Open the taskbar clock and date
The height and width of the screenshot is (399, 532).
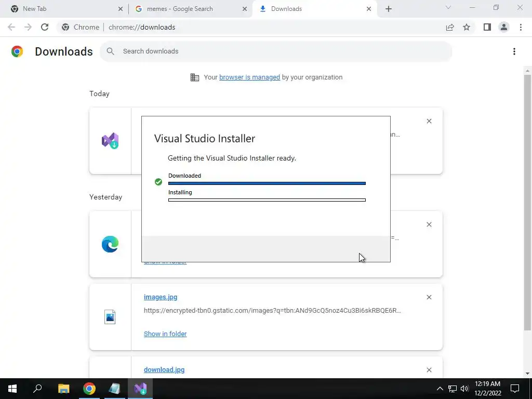point(487,389)
